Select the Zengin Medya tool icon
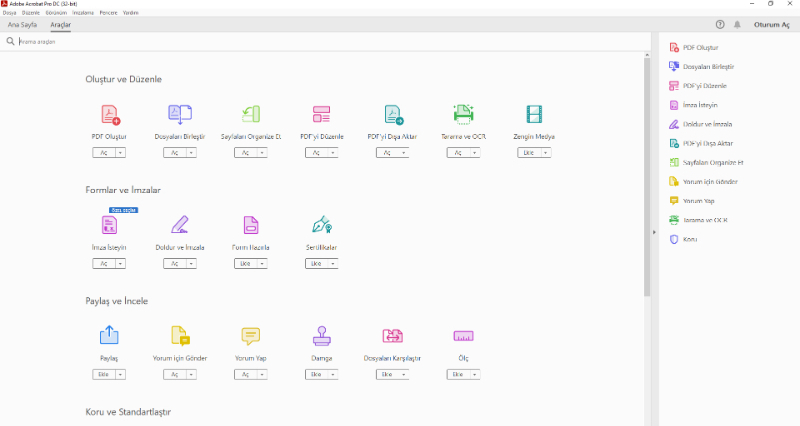Screen dimensions: 800x426 pos(534,114)
